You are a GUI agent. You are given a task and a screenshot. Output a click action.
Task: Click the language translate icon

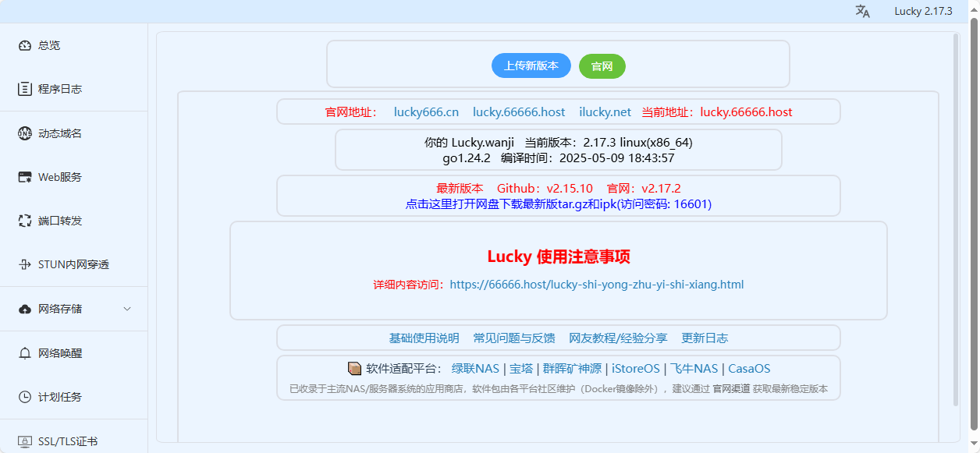tap(862, 11)
